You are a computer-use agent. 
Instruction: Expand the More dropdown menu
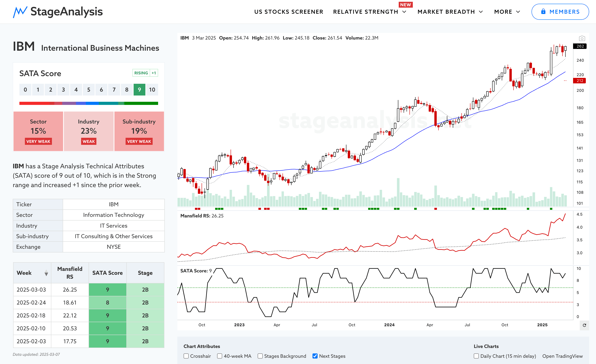[507, 12]
